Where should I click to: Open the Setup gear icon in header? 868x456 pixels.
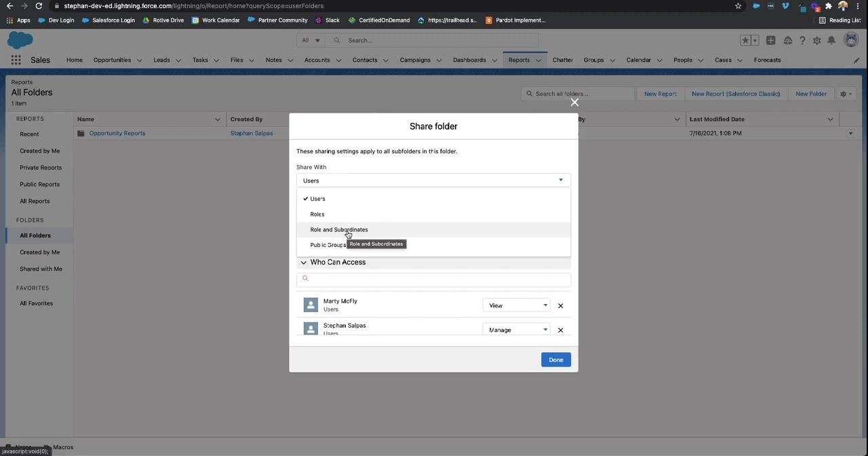click(817, 41)
